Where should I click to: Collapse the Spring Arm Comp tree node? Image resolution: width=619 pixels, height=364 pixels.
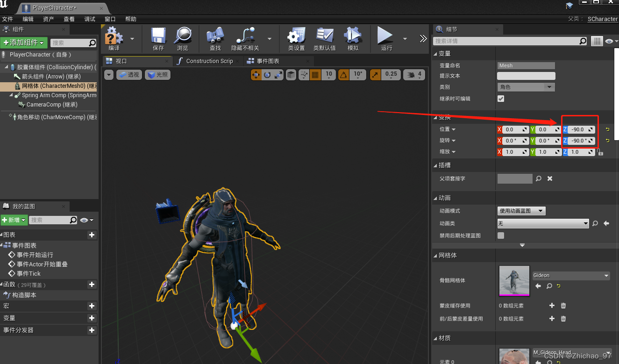tap(11, 95)
